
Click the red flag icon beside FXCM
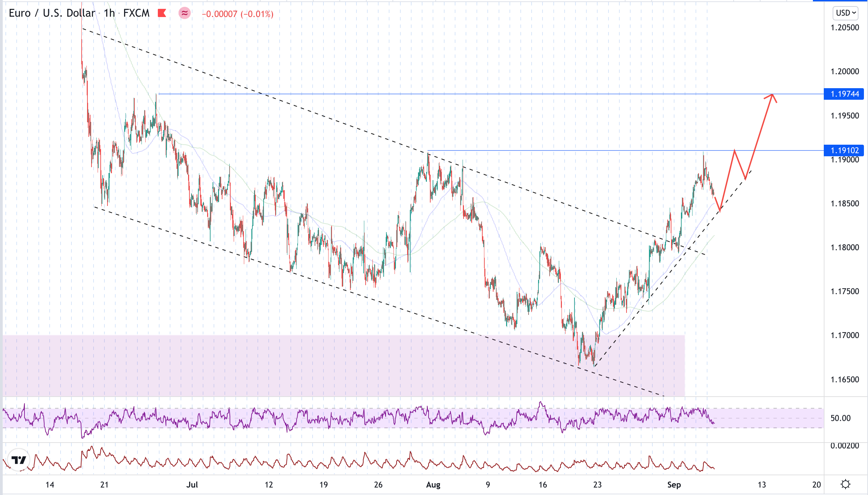162,13
